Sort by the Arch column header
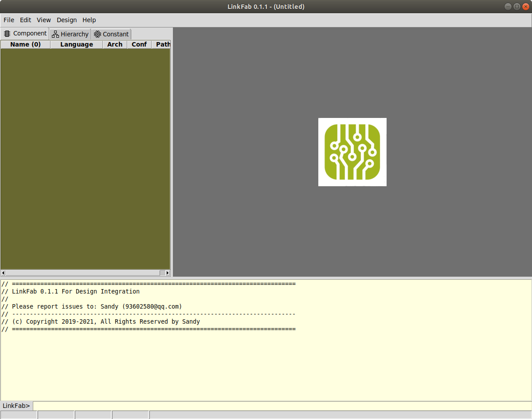 coord(115,44)
